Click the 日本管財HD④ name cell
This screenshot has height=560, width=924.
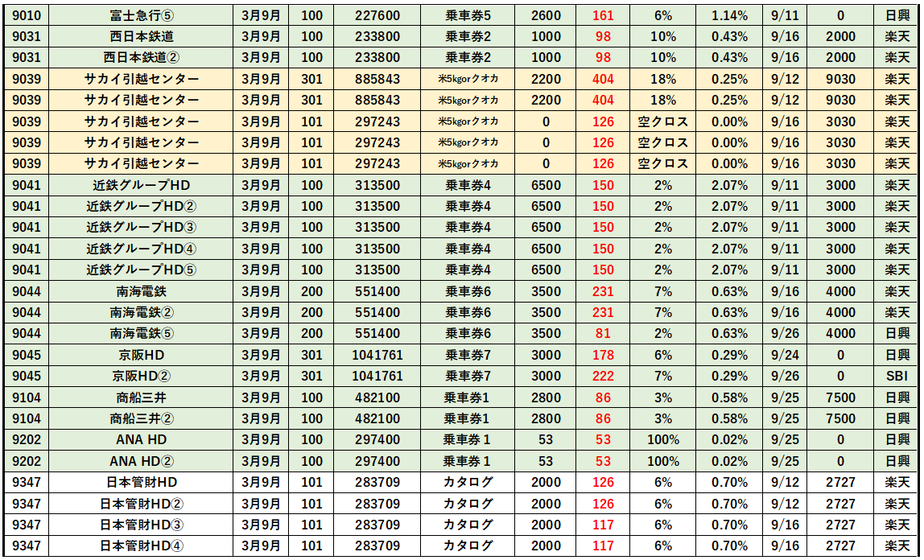tap(142, 546)
